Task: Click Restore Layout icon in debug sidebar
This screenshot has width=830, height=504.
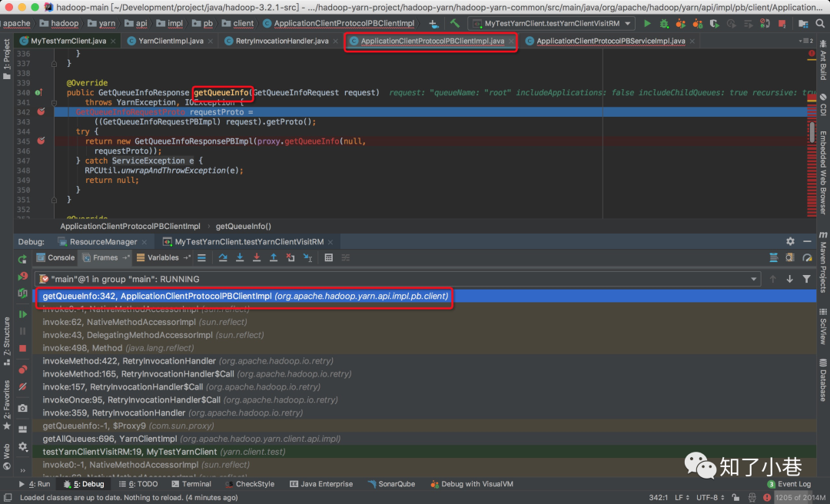Action: [22, 429]
